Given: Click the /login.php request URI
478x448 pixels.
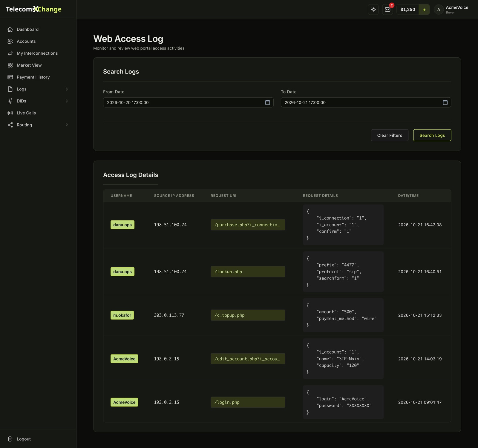Looking at the screenshot, I should [248, 402].
